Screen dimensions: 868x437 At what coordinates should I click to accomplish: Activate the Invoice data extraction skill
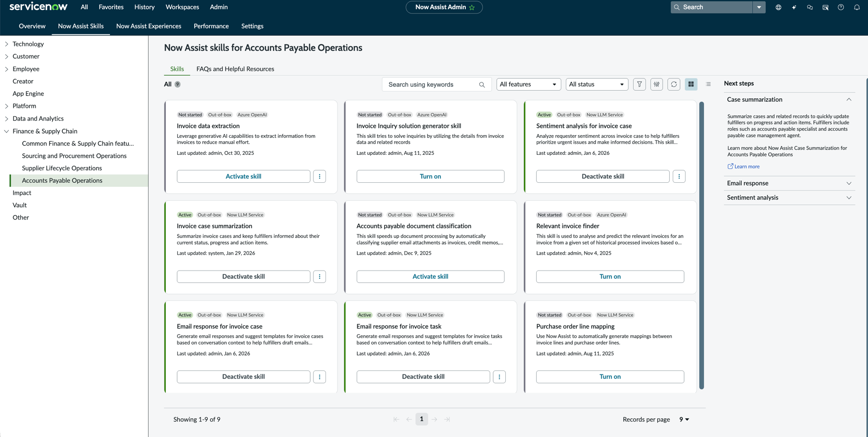244,177
